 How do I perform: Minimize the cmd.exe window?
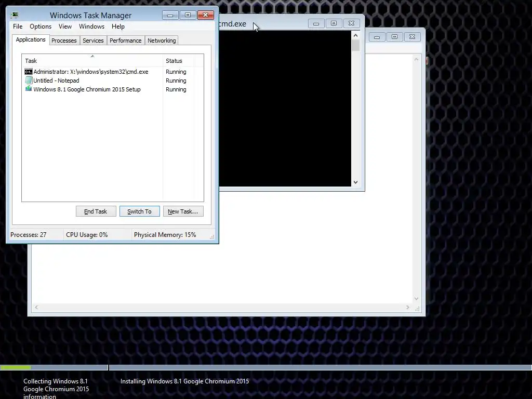[x=316, y=23]
